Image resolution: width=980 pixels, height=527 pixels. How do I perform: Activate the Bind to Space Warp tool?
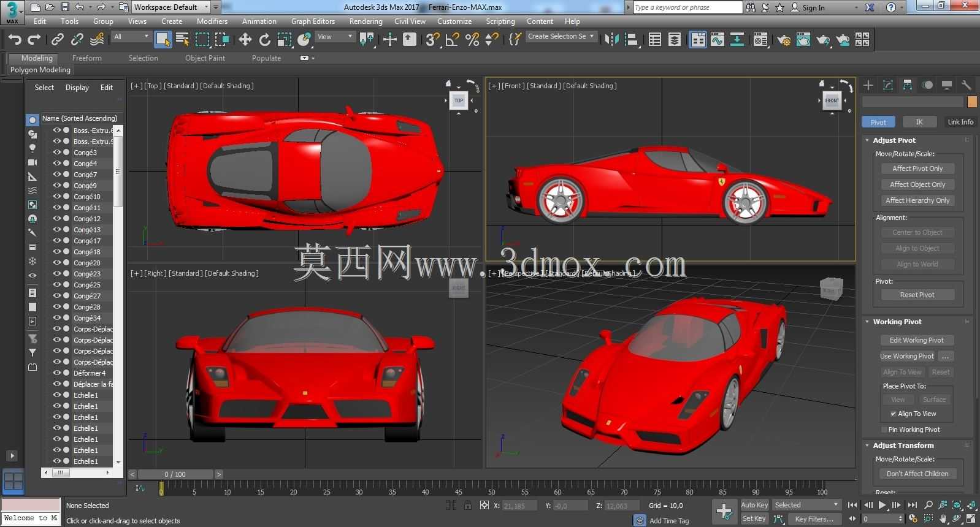[x=97, y=40]
